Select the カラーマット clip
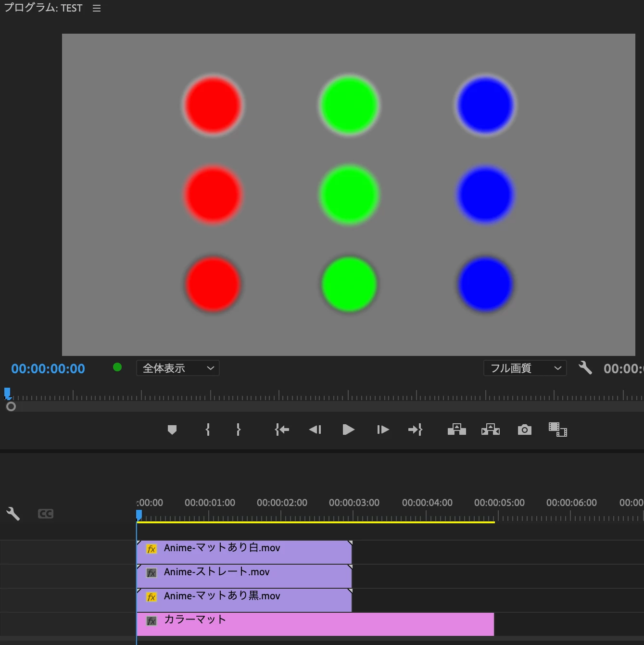This screenshot has height=645, width=644. 316,624
